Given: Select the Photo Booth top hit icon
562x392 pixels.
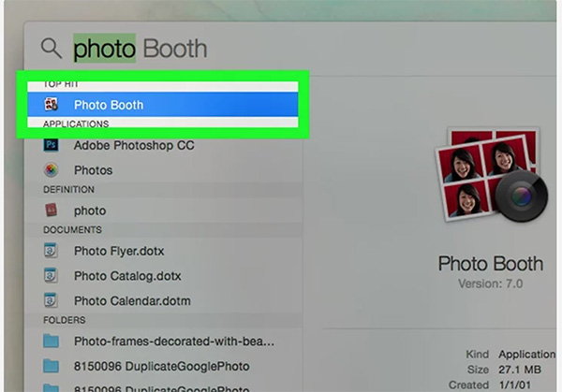Looking at the screenshot, I should coord(51,105).
